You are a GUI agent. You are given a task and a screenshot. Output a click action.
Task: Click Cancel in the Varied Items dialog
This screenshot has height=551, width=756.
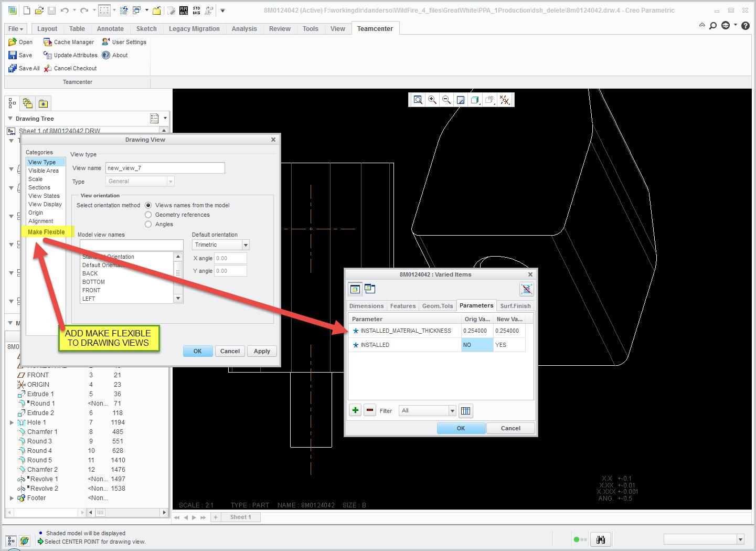510,428
